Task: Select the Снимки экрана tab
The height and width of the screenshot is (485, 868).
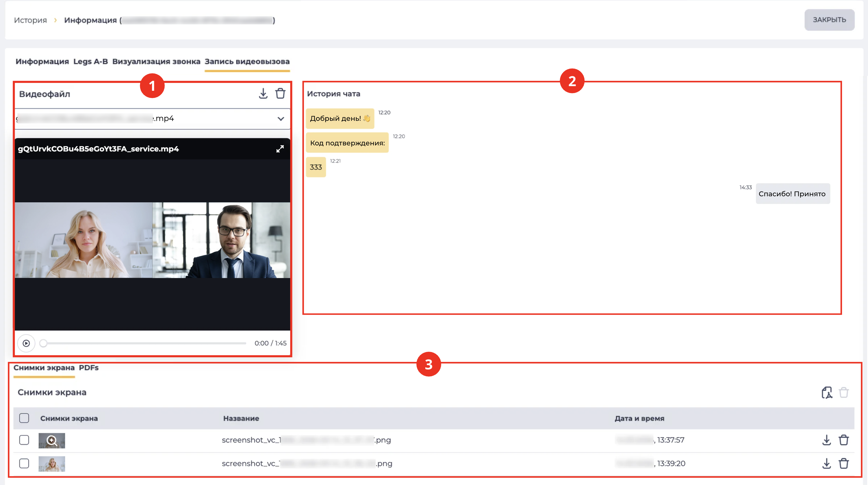Action: pos(44,367)
